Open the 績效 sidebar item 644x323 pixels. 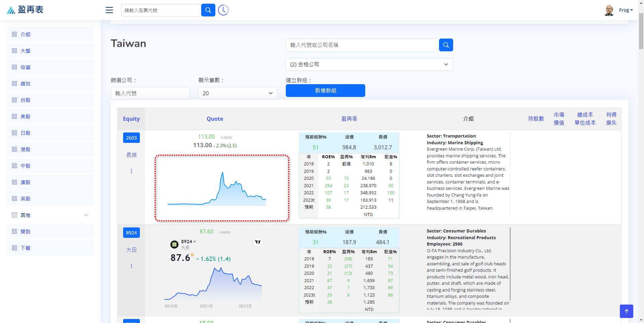click(50, 84)
